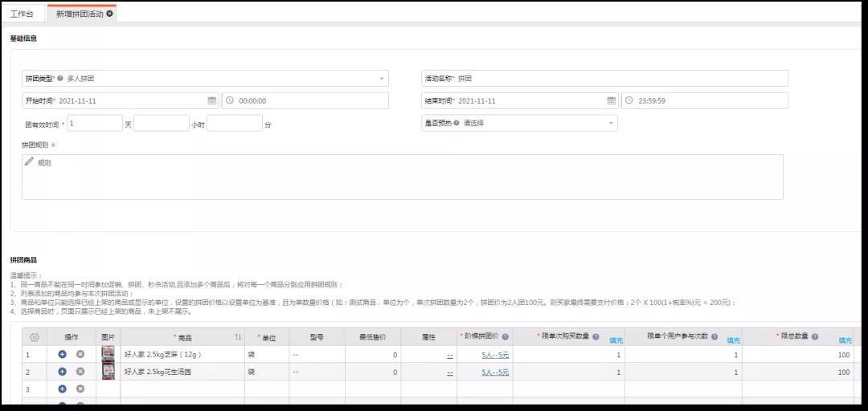The image size is (868, 411).
Task: Click the clock icon beside 23:59:59
Action: click(630, 101)
